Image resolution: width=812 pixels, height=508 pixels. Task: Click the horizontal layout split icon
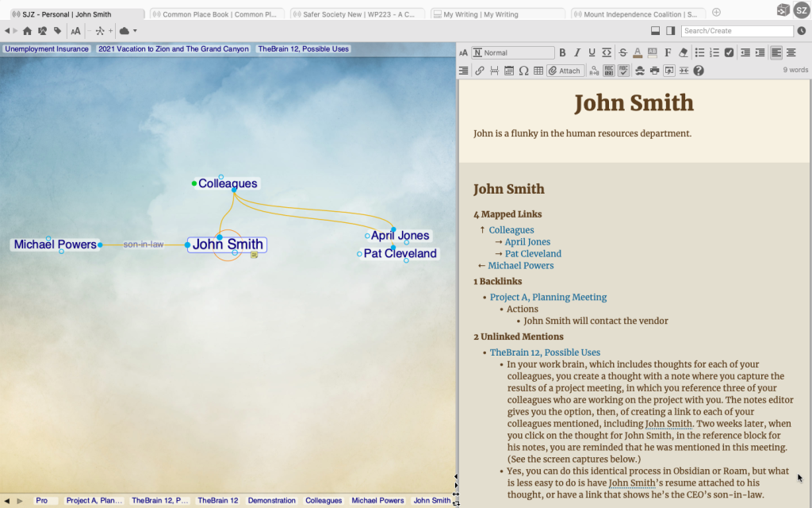656,31
